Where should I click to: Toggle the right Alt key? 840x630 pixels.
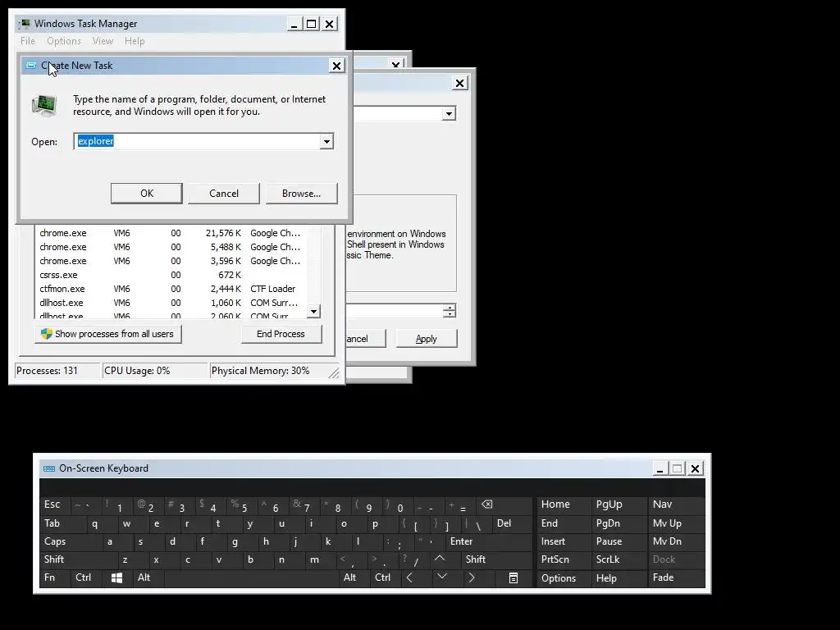coord(354,578)
